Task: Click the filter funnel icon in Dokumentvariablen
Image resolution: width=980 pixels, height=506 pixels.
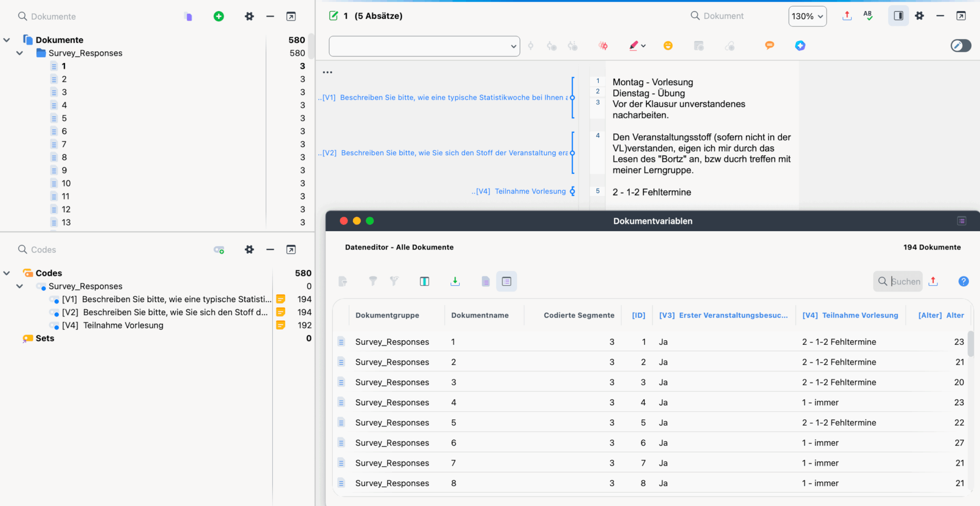Action: [373, 281]
